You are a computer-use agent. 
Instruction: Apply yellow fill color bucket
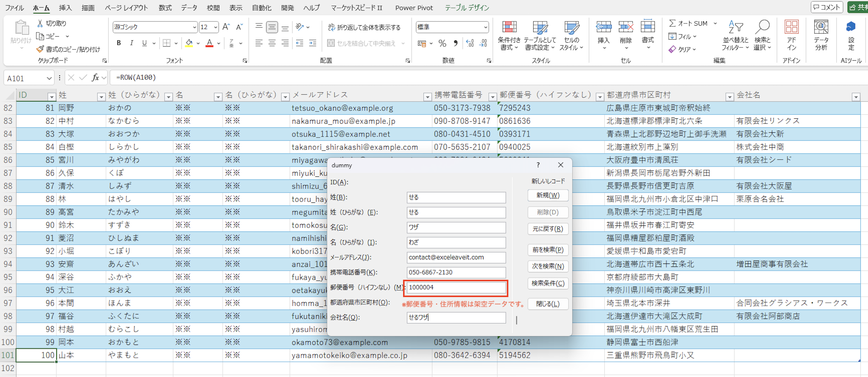(x=189, y=43)
